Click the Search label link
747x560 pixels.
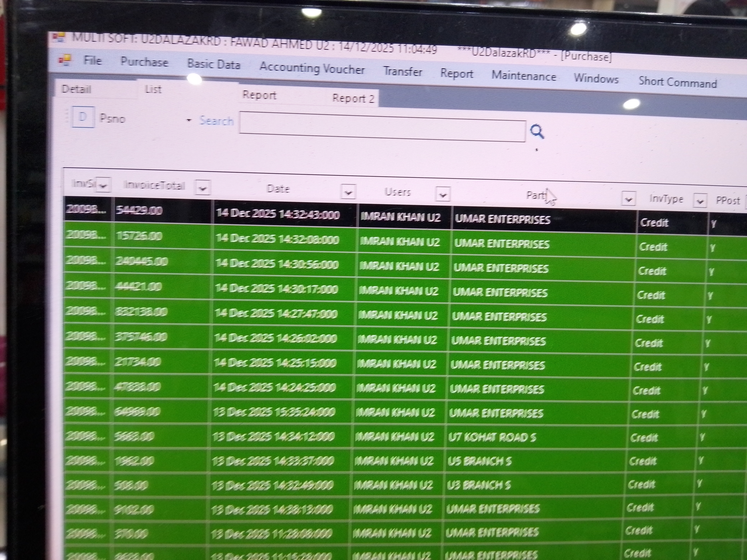pos(216,121)
